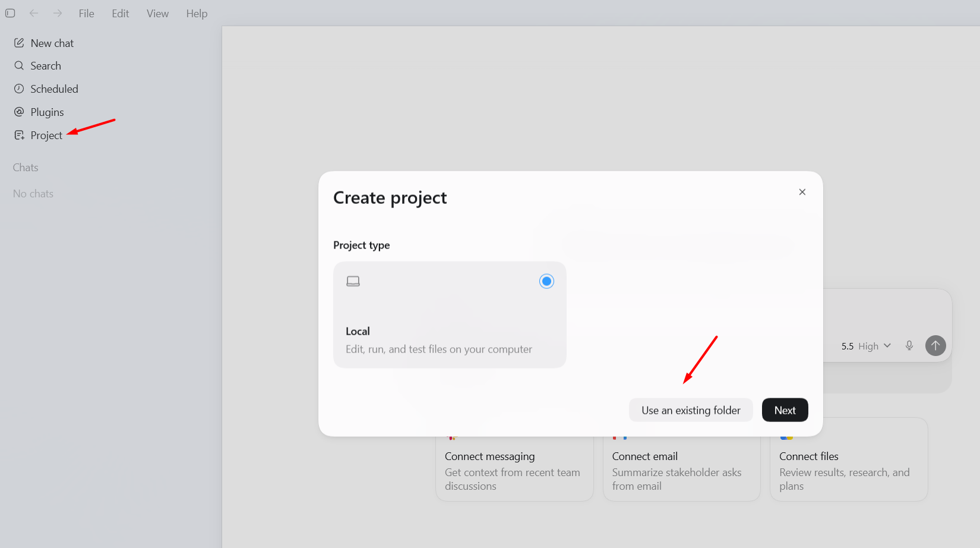Open Search in the sidebar
This screenshot has height=548, width=980.
coord(46,65)
